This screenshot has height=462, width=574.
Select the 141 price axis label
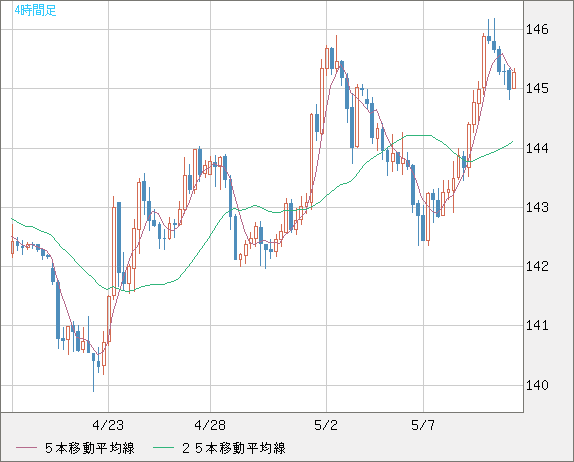point(537,325)
